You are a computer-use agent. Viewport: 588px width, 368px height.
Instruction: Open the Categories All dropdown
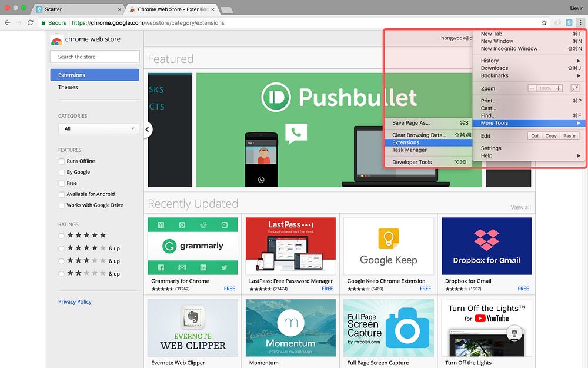pyautogui.click(x=99, y=128)
